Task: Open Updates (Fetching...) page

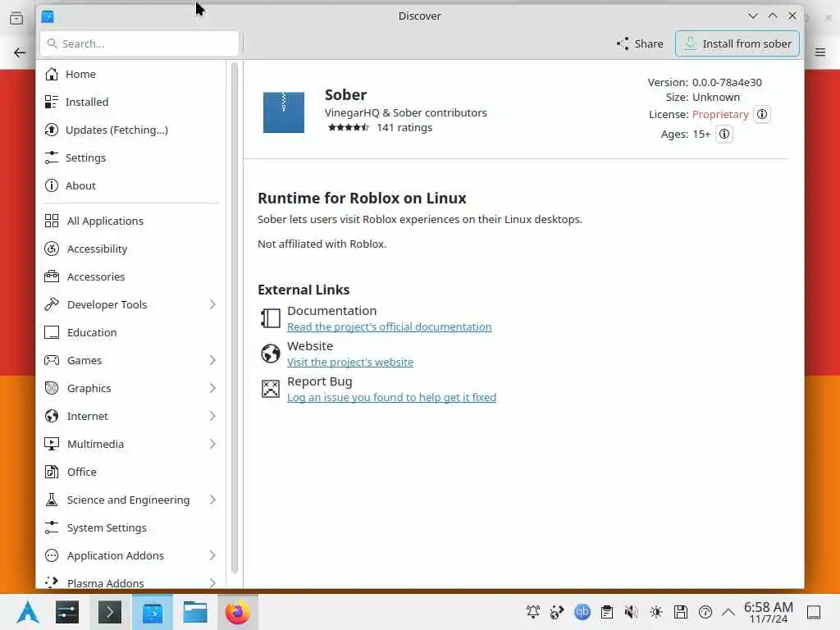Action: point(131,130)
